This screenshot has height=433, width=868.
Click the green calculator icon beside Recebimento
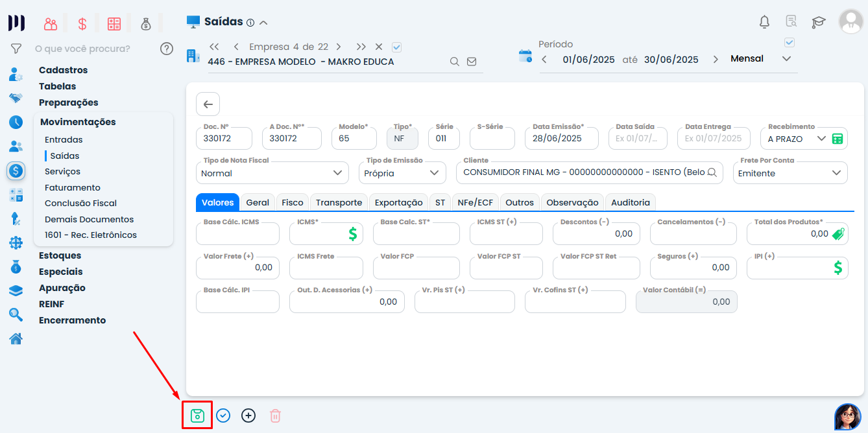(838, 139)
